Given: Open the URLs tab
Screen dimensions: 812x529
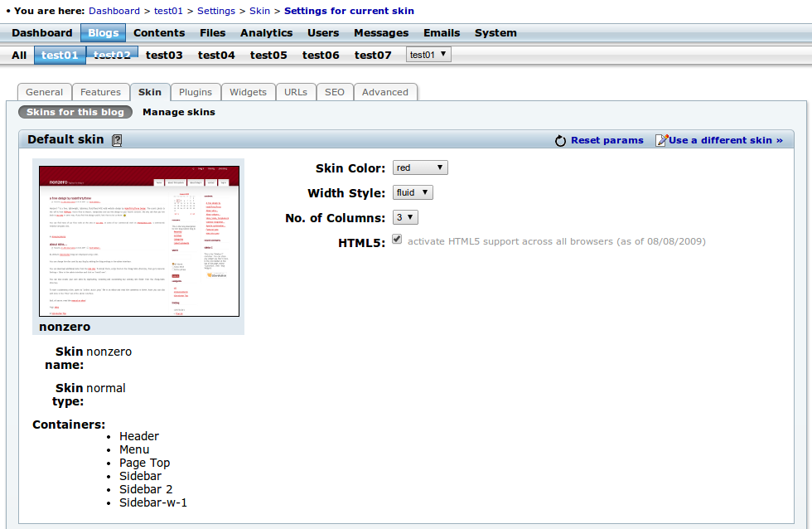Looking at the screenshot, I should pyautogui.click(x=296, y=92).
